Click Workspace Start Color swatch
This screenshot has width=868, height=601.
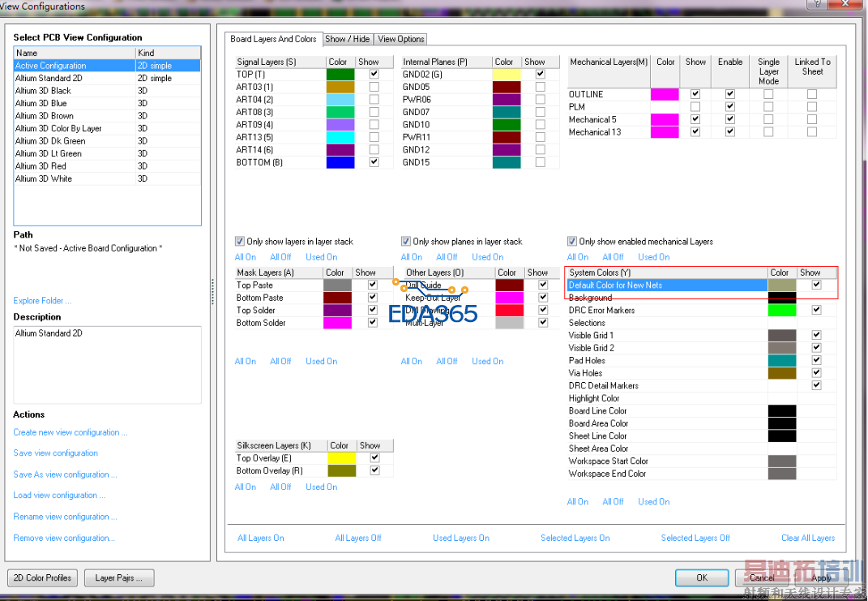[x=781, y=461]
